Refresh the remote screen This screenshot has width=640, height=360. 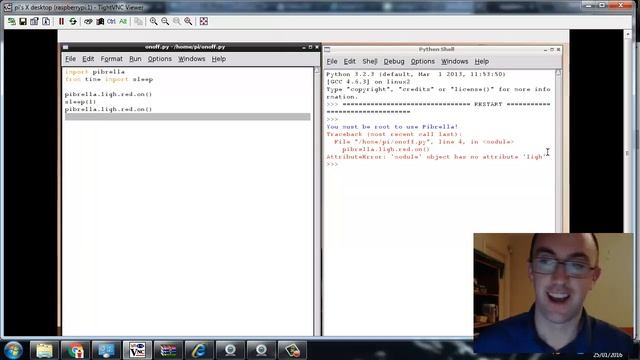73,21
